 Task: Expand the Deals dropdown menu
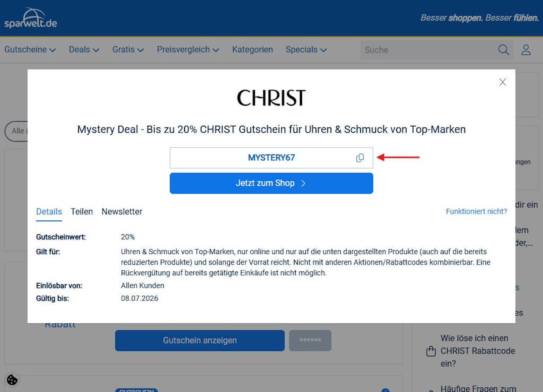coord(84,50)
